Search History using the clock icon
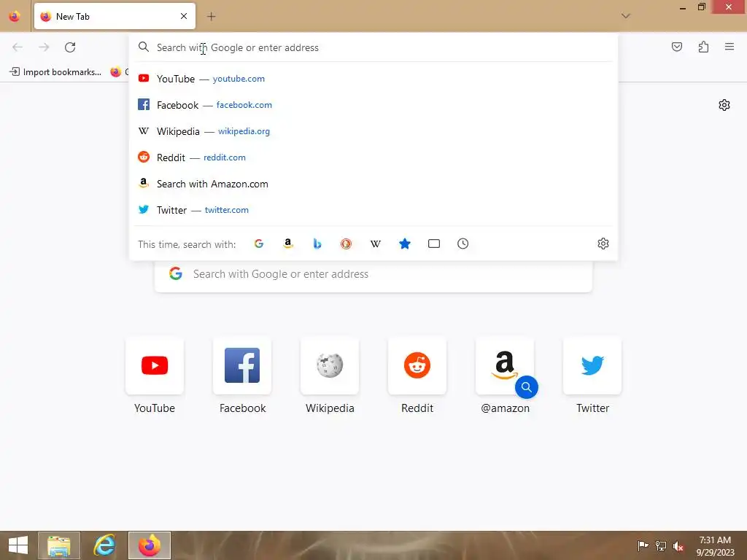 click(463, 244)
